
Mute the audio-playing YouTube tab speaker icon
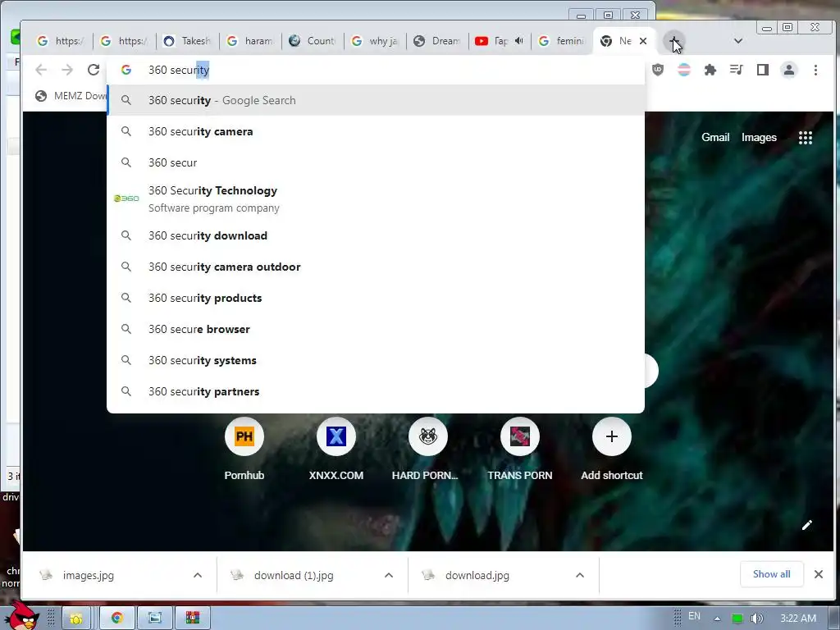click(x=518, y=41)
